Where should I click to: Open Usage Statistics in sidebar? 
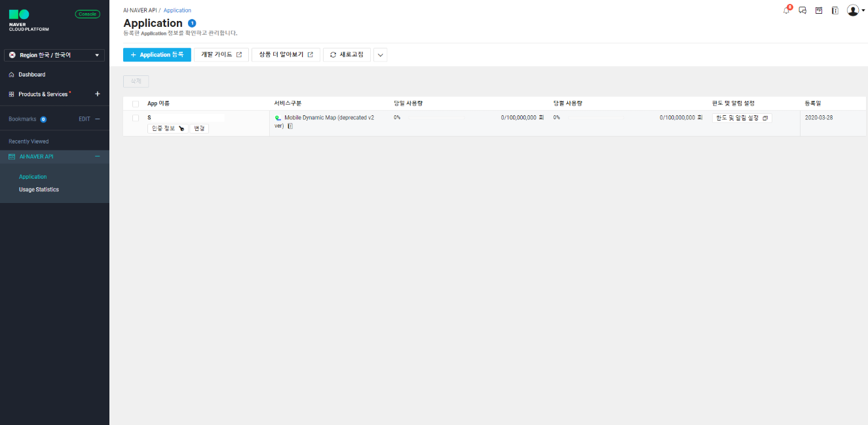[39, 189]
